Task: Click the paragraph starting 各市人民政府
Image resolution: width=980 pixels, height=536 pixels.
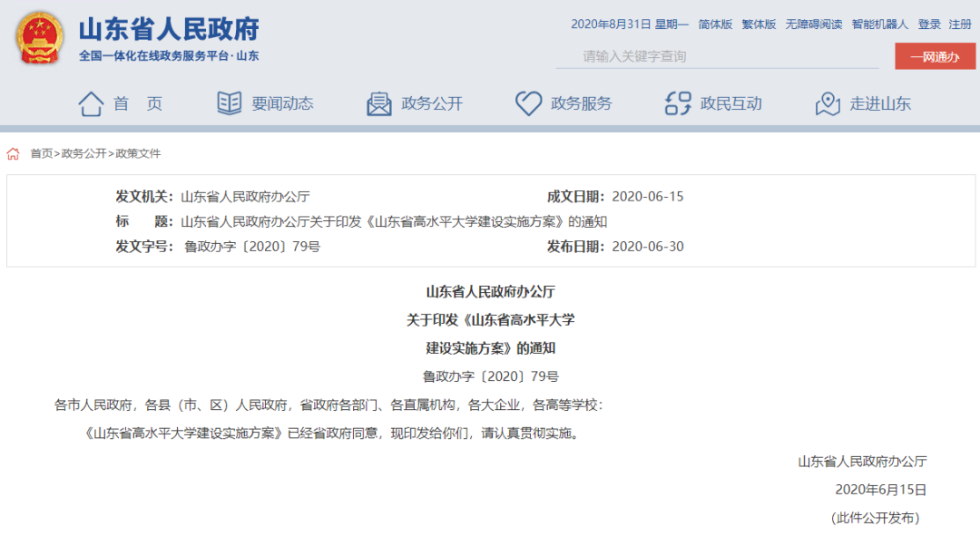Action: click(x=328, y=404)
